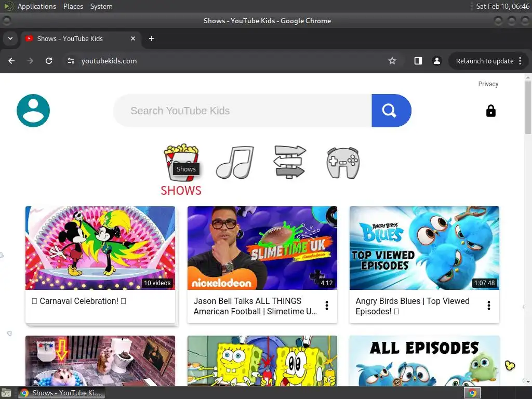Open the Gaming category controller icon
This screenshot has width=532, height=399.
[x=343, y=163]
